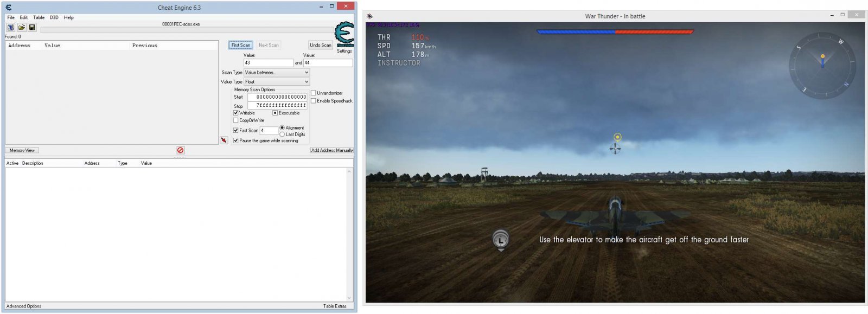Click the Description column in address list
868x314 pixels.
pos(33,163)
